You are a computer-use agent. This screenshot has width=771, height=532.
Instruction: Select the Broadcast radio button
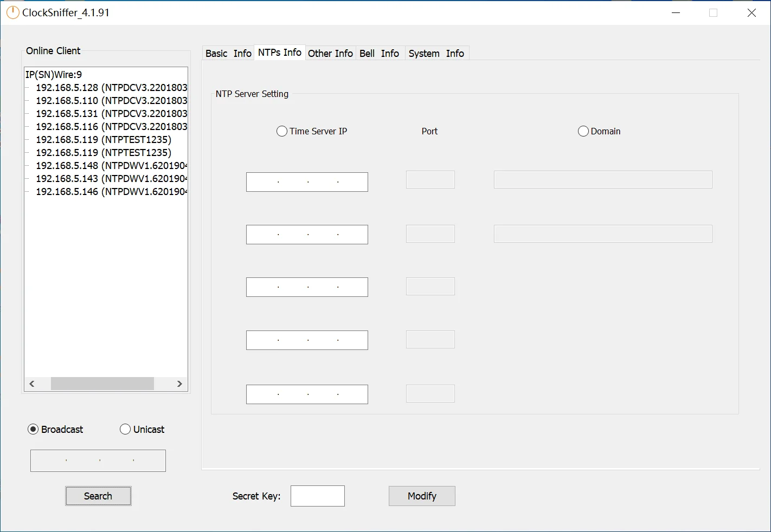pyautogui.click(x=33, y=429)
